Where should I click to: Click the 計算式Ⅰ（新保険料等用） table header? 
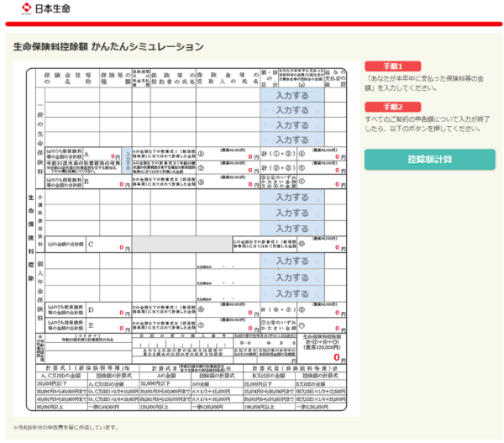tap(87, 368)
